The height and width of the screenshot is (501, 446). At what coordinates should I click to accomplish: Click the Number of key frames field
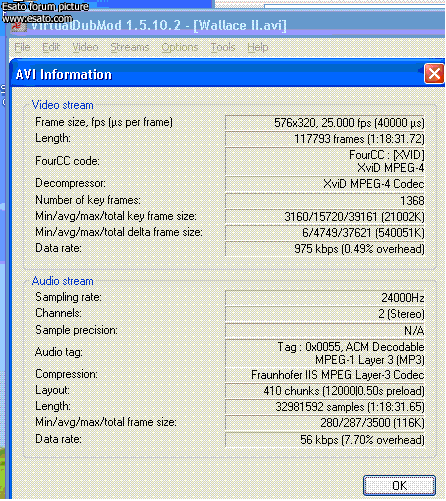coord(325,201)
